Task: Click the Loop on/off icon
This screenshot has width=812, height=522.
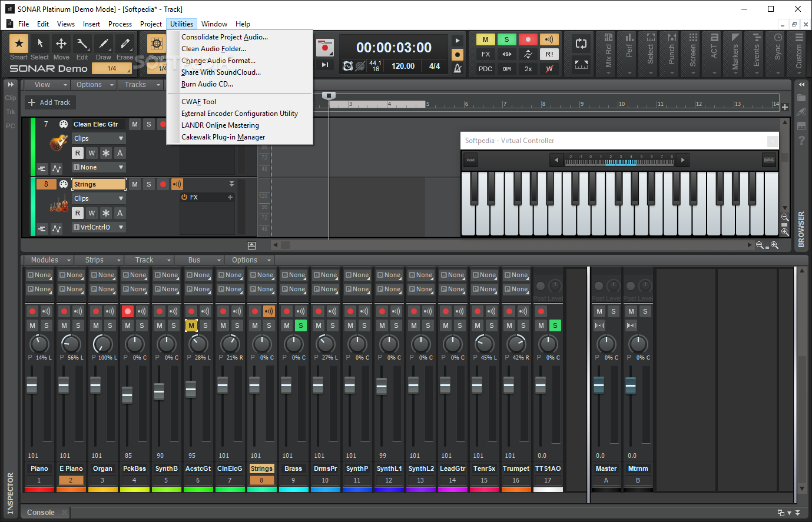Action: tap(581, 44)
